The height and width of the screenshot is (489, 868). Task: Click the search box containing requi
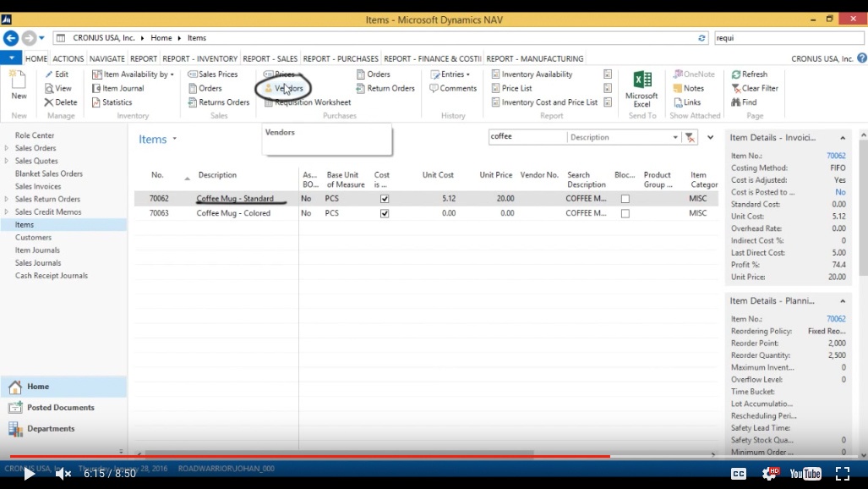coord(789,38)
